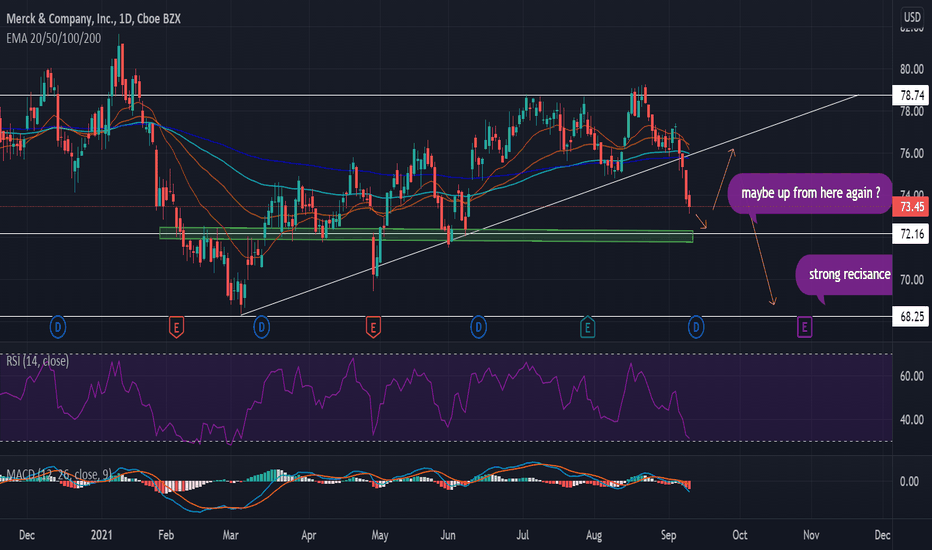The height and width of the screenshot is (550, 932).
Task: Open the teal E earnings marker before August
Action: click(587, 327)
